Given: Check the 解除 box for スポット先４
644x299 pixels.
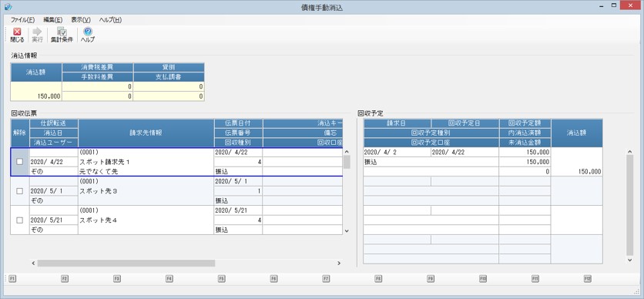Looking at the screenshot, I should point(19,220).
